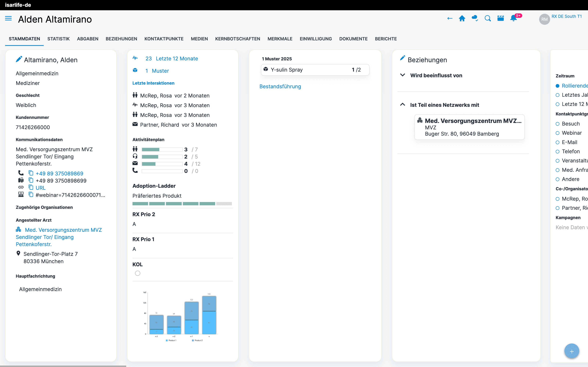Select the Webinar radio option

click(557, 133)
